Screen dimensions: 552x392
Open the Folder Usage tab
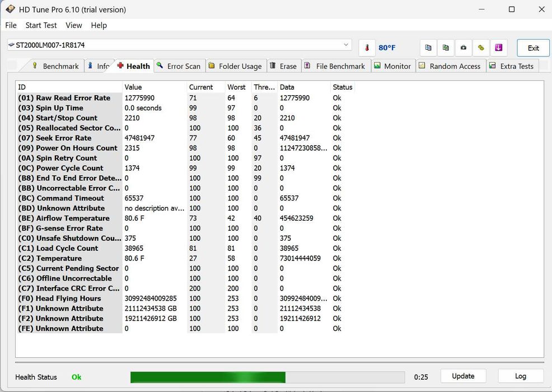click(235, 66)
